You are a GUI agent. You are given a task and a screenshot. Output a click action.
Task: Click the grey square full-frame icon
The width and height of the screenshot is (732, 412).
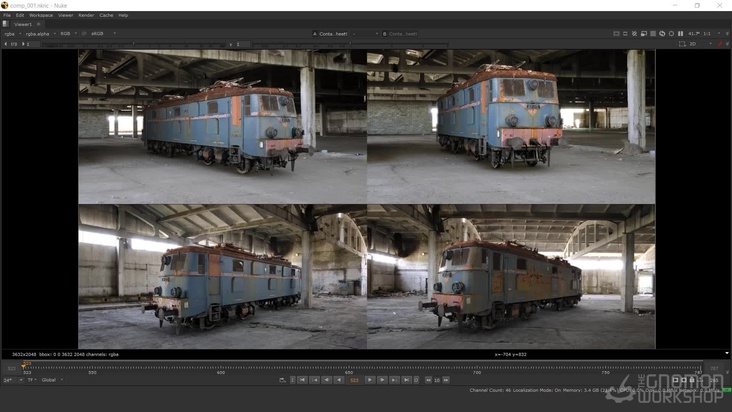tap(653, 34)
